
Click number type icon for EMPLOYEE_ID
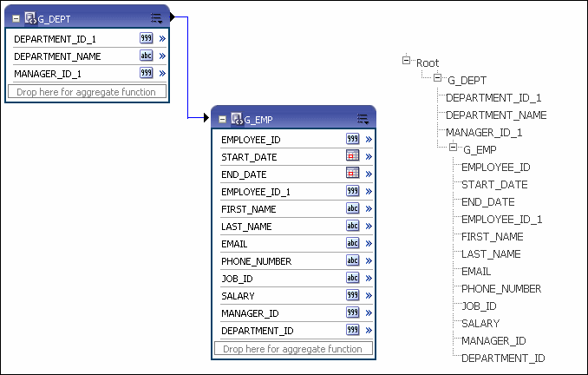click(352, 139)
